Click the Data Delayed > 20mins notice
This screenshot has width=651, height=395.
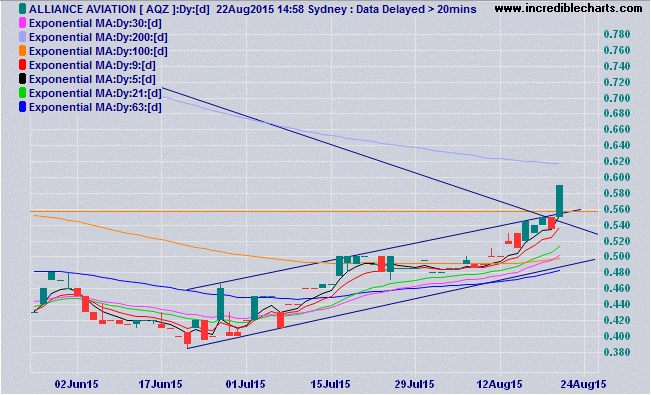[x=416, y=9]
